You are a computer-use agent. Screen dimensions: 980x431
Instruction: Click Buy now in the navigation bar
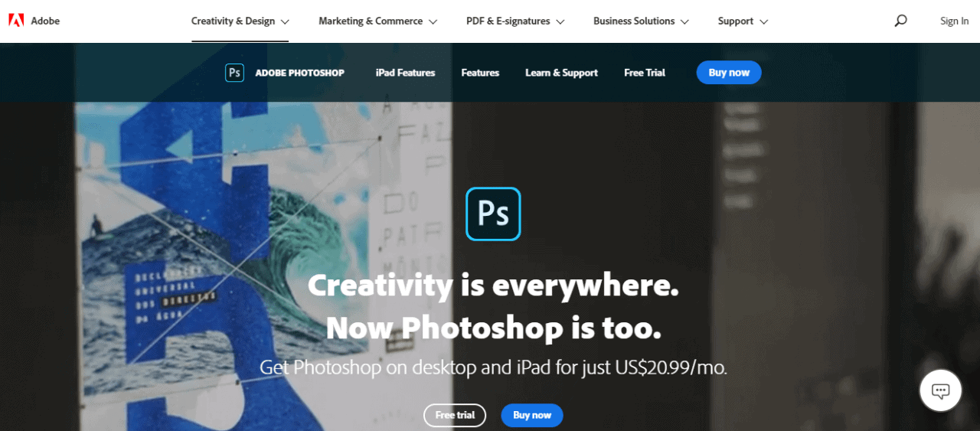click(729, 73)
